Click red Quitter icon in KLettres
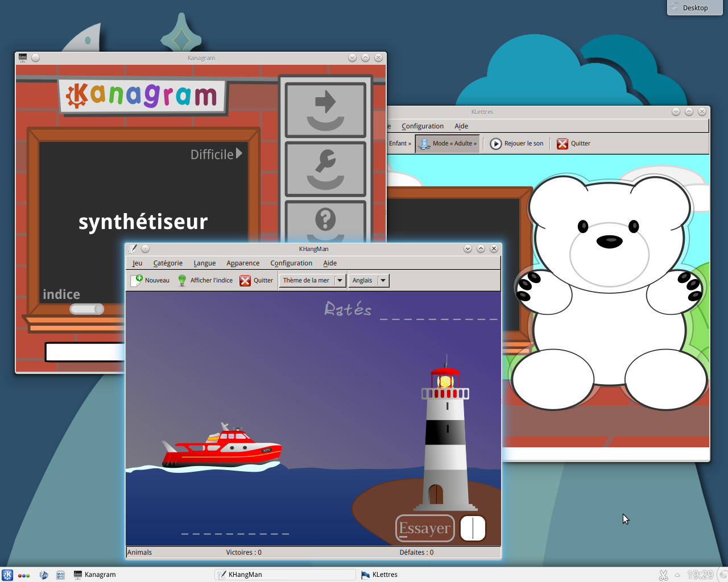 pyautogui.click(x=562, y=144)
